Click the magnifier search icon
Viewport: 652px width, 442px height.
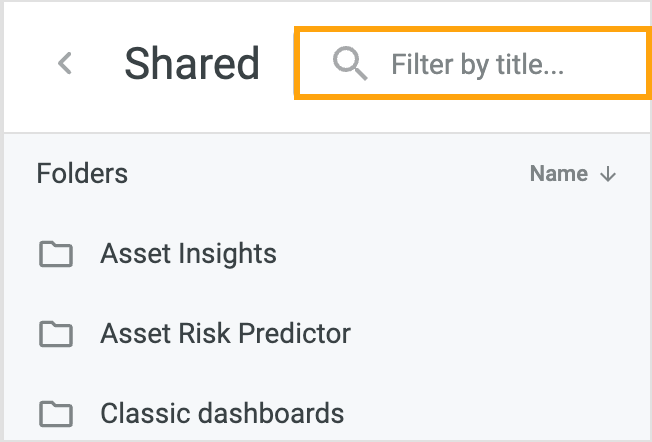[350, 64]
